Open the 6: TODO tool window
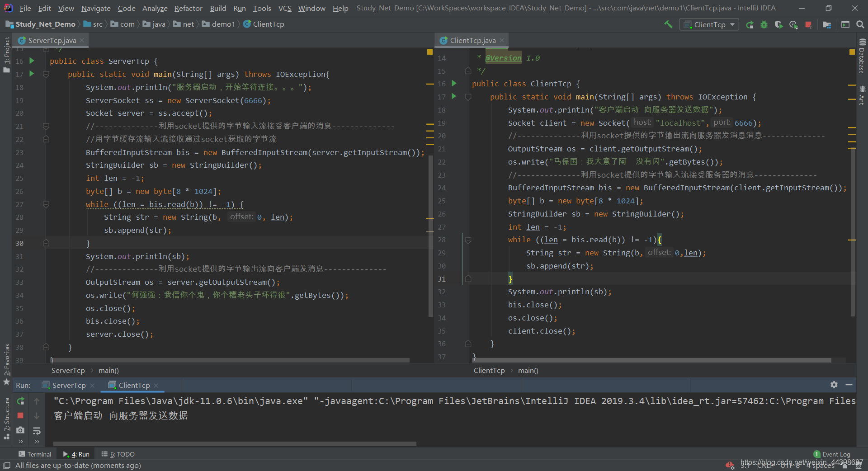 pyautogui.click(x=118, y=454)
